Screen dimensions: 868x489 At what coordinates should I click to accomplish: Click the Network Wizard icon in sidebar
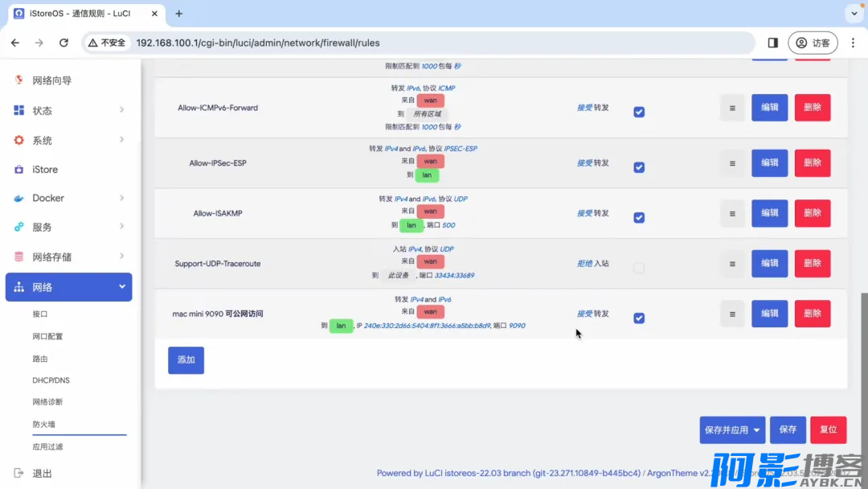pos(18,80)
